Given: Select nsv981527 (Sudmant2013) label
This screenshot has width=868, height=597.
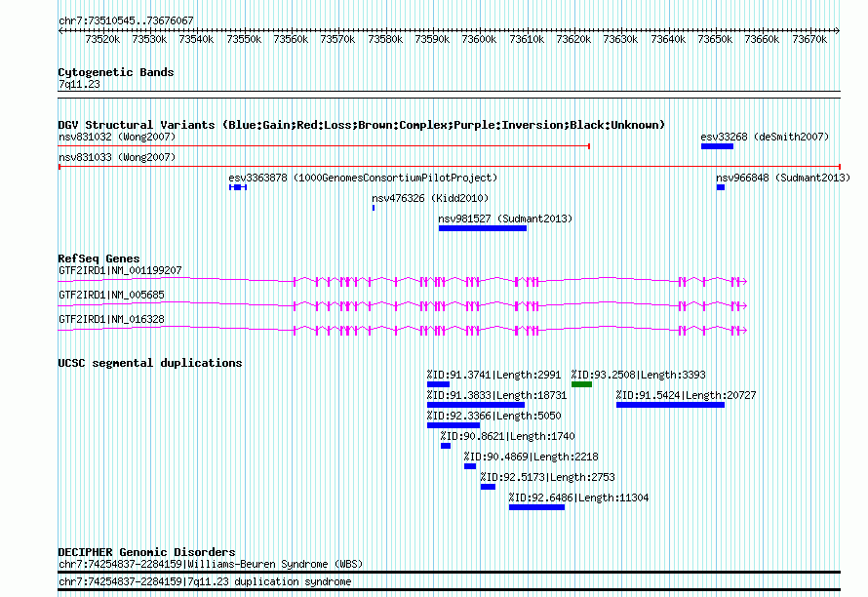Looking at the screenshot, I should pos(505,219).
